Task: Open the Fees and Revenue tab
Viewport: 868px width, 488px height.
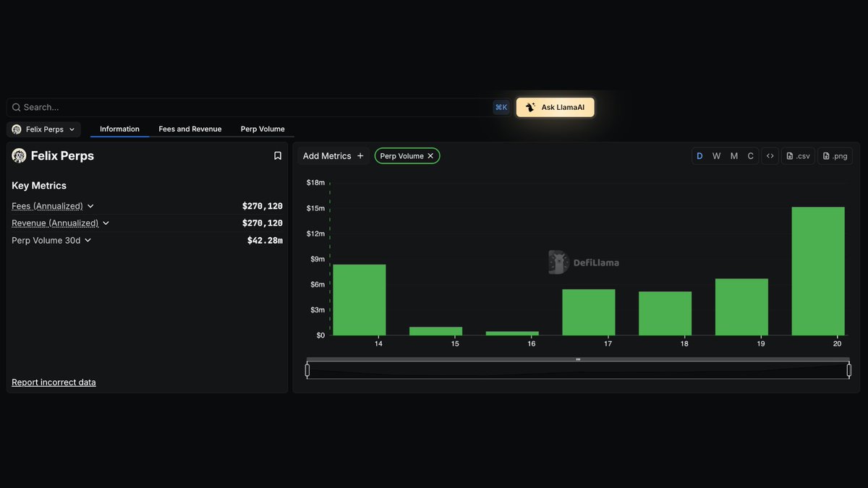Action: pyautogui.click(x=190, y=129)
